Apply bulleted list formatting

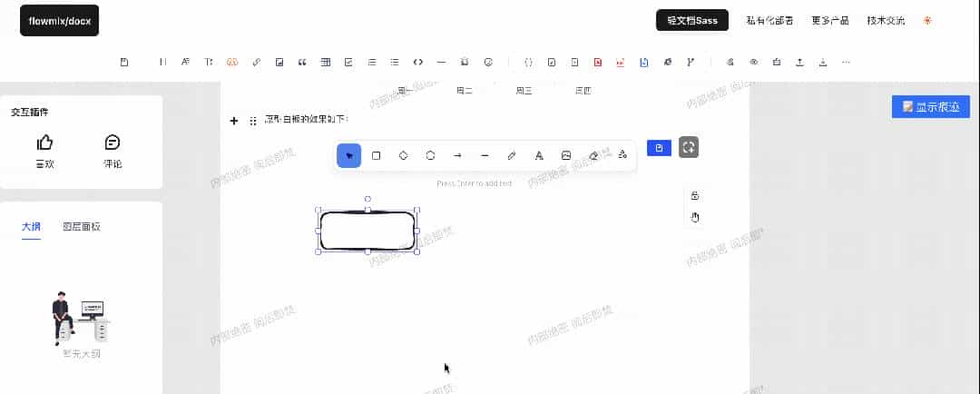tap(395, 62)
